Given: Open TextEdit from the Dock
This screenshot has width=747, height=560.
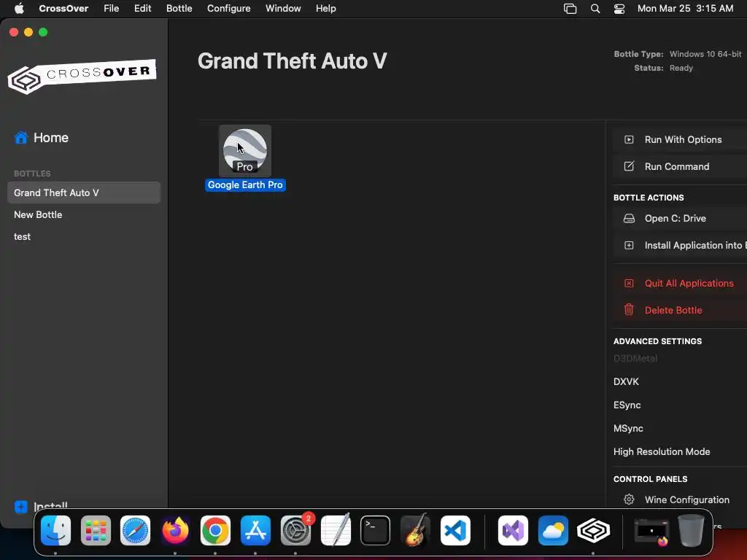Looking at the screenshot, I should pos(336,529).
